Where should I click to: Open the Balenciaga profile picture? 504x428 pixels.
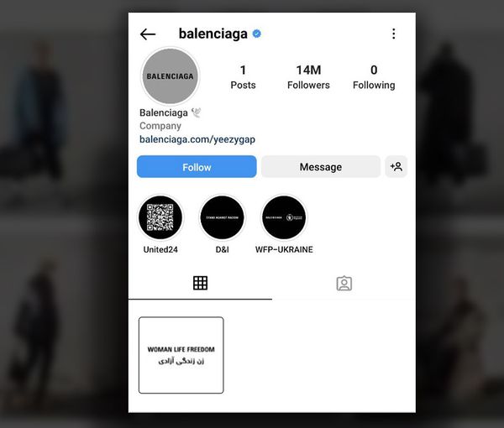tap(171, 76)
